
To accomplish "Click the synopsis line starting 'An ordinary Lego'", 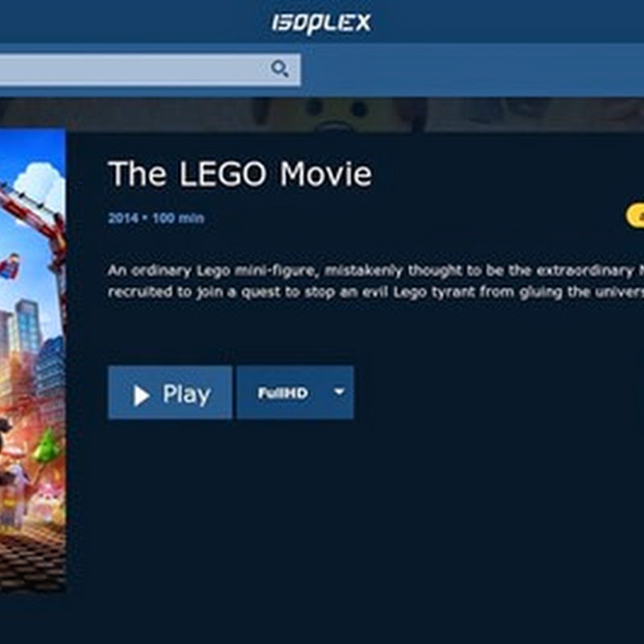I will [375, 271].
